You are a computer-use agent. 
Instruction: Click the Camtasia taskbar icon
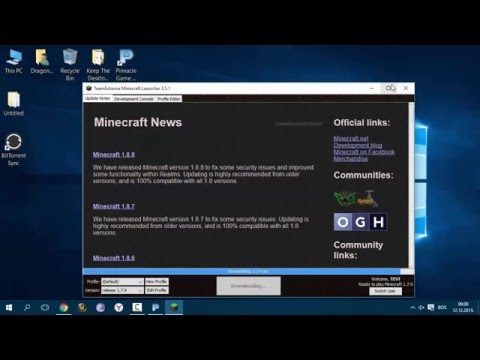coord(137,307)
